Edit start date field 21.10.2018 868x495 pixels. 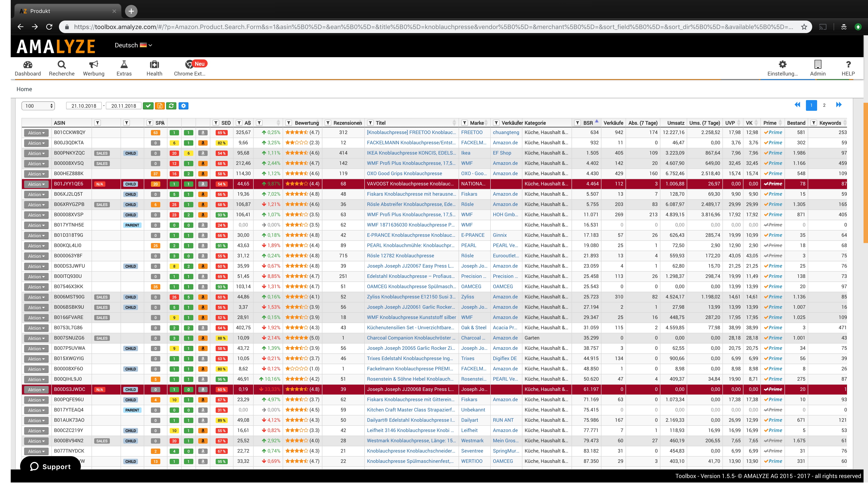pos(84,106)
